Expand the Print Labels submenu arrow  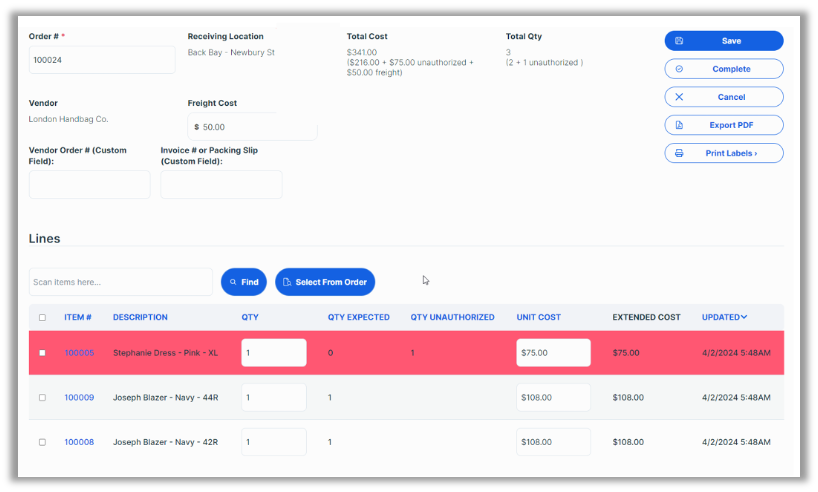pyautogui.click(x=755, y=153)
